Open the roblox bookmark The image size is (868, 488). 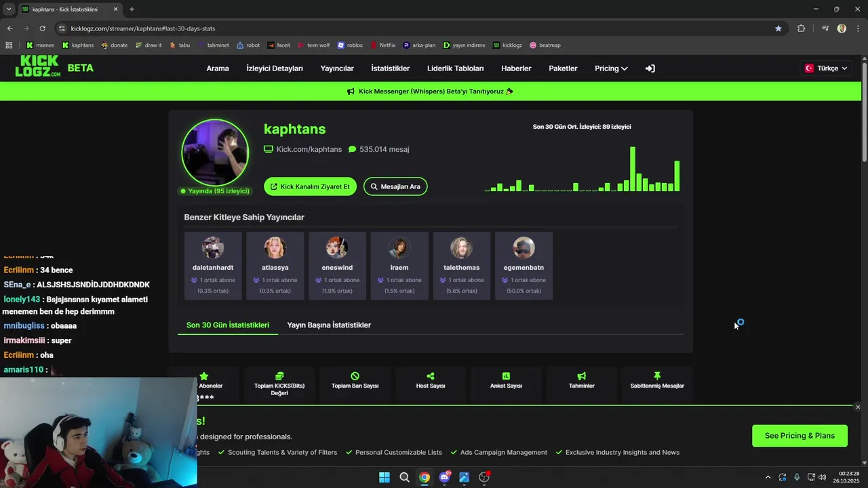[350, 45]
